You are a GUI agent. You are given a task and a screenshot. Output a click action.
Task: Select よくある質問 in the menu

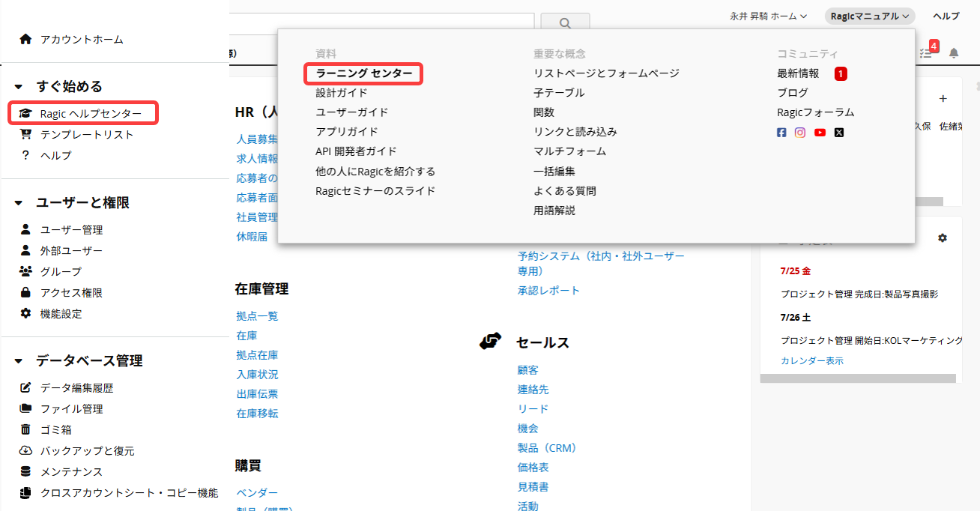click(565, 191)
